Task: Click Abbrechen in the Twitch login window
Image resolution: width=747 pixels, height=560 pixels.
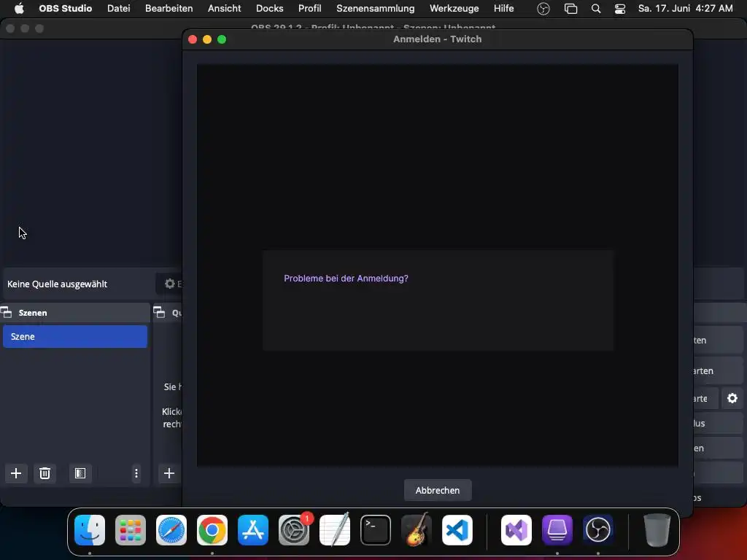Action: point(438,490)
